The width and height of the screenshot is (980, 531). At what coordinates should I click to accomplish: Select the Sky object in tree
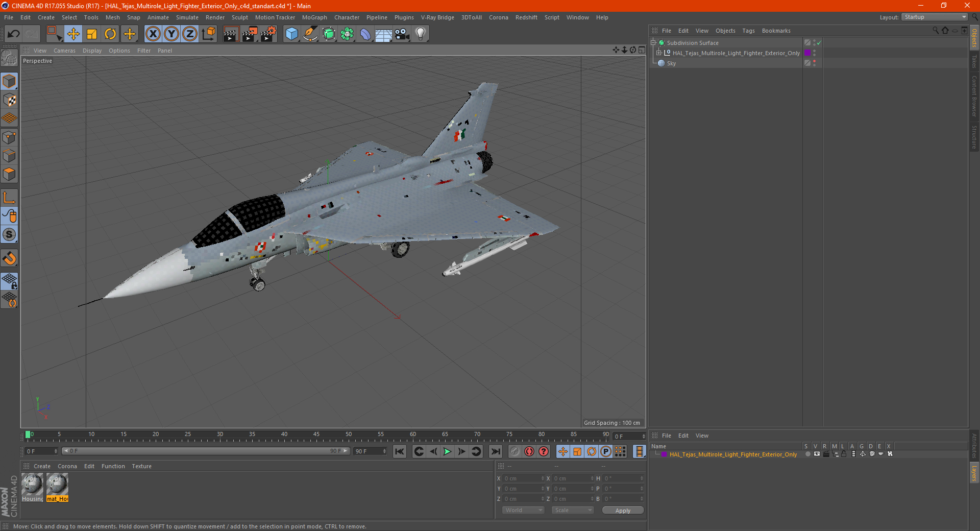point(671,63)
